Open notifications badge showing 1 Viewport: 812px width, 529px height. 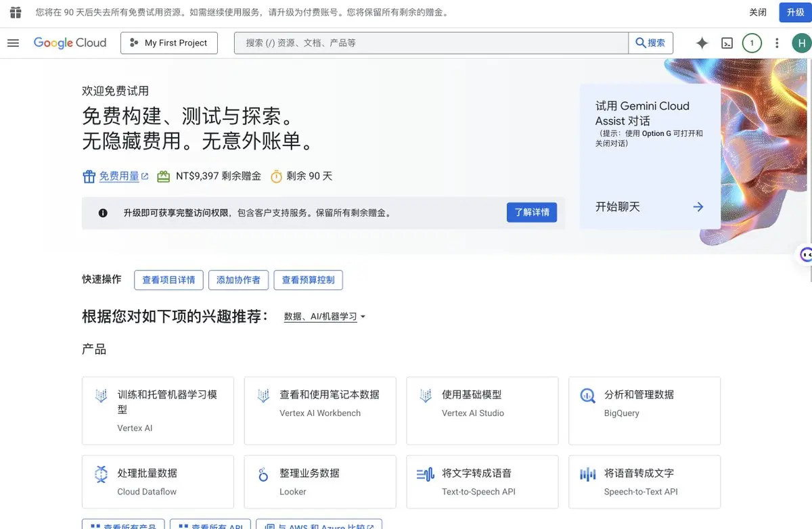coord(752,43)
